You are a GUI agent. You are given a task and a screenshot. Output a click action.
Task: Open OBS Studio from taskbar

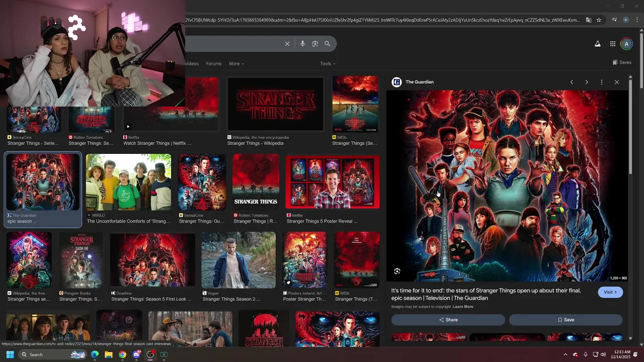[150, 354]
